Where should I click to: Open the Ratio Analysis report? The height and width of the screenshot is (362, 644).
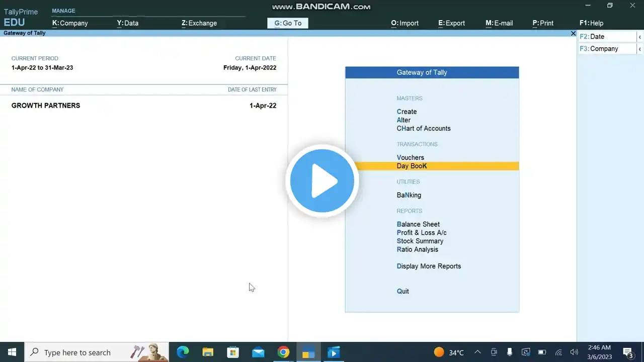tap(418, 249)
